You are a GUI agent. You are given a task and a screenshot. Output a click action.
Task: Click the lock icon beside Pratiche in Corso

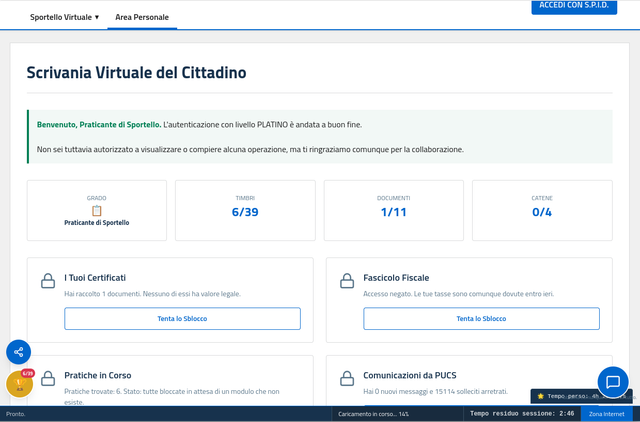click(x=48, y=378)
